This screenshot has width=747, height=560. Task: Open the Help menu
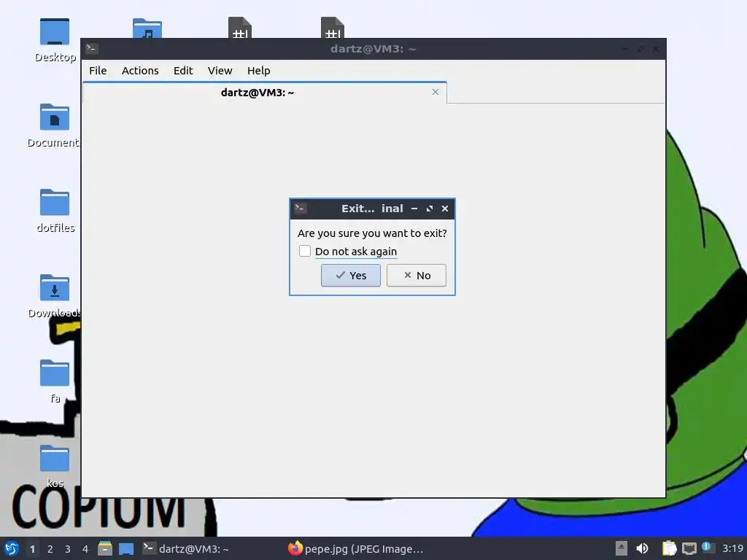pyautogui.click(x=259, y=71)
